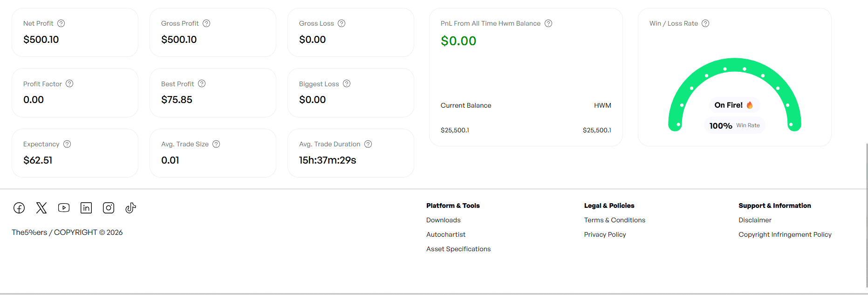Click the Gross Profit info icon
The width and height of the screenshot is (868, 295).
point(206,23)
